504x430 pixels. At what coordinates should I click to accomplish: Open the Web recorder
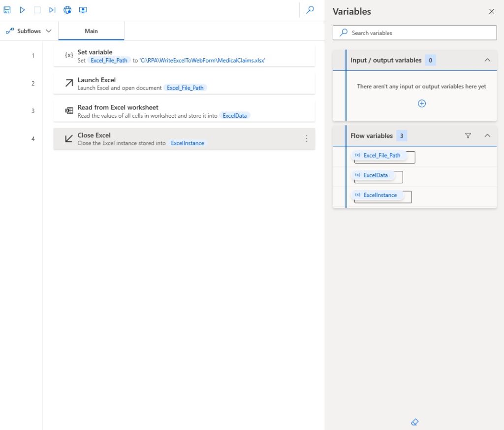67,9
